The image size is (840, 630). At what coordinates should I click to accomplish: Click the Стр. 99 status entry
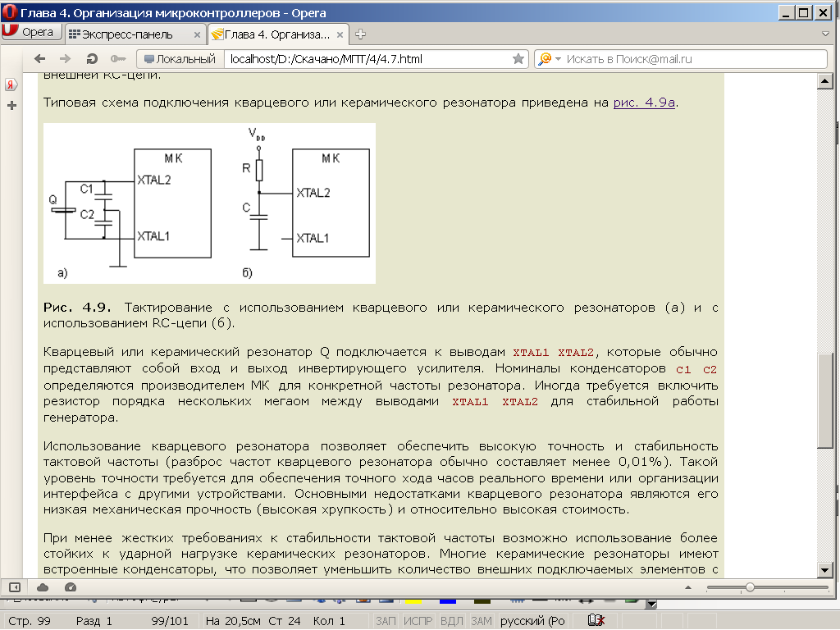click(30, 621)
